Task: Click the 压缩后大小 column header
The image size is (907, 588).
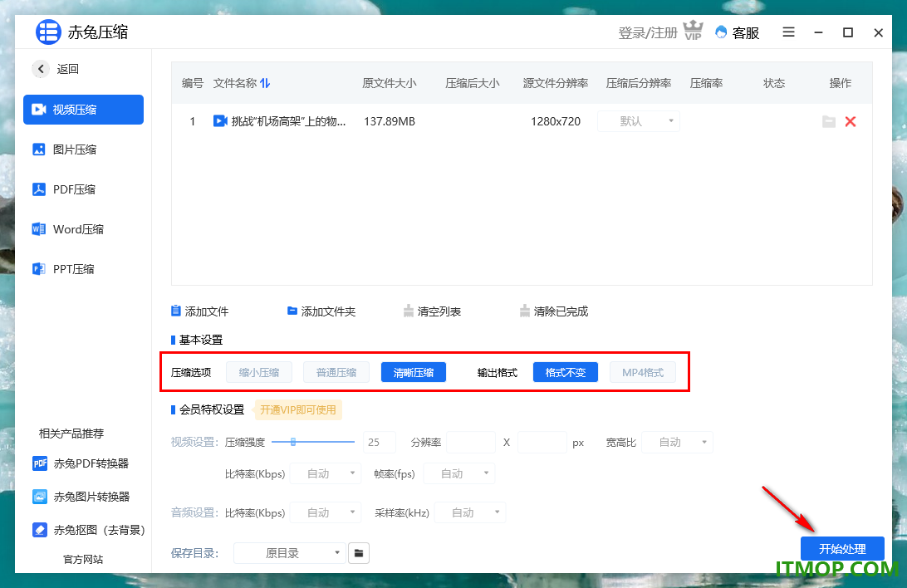Action: tap(472, 83)
